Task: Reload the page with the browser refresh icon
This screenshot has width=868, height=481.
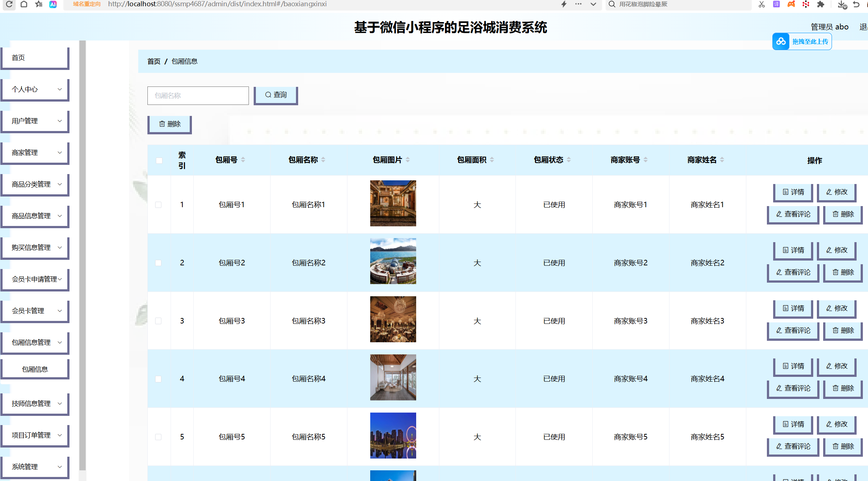Action: click(9, 4)
